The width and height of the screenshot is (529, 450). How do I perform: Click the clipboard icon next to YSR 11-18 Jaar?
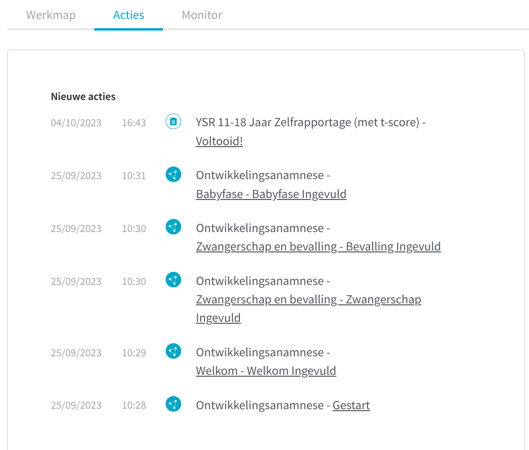[x=173, y=121]
